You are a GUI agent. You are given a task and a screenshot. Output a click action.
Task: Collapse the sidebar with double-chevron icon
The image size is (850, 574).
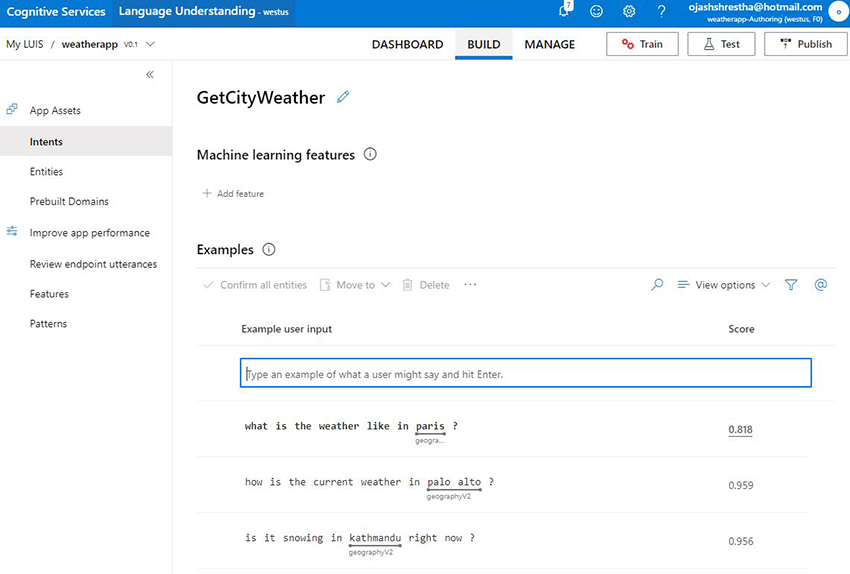pyautogui.click(x=150, y=75)
